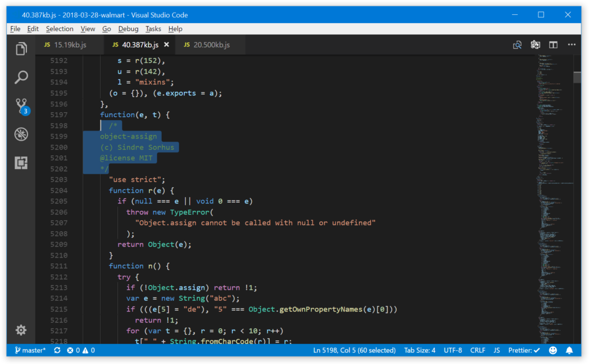Change language mode by clicking JS

pyautogui.click(x=496, y=350)
